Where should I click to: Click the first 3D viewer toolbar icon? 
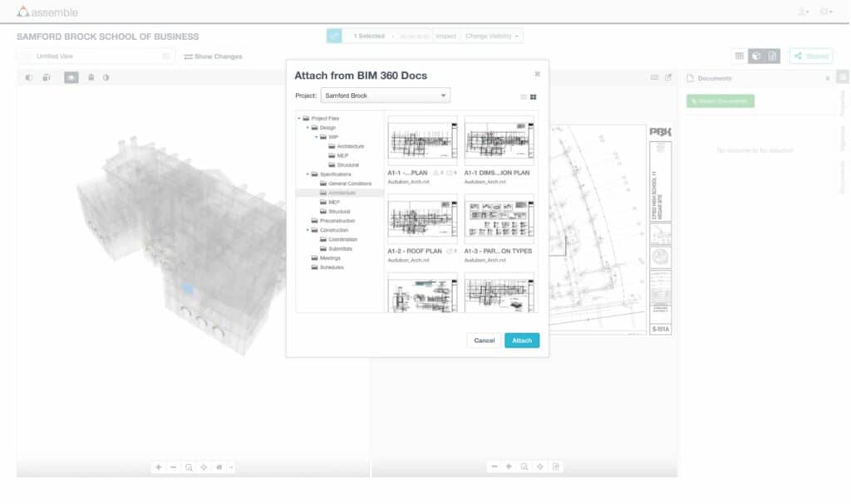29,77
